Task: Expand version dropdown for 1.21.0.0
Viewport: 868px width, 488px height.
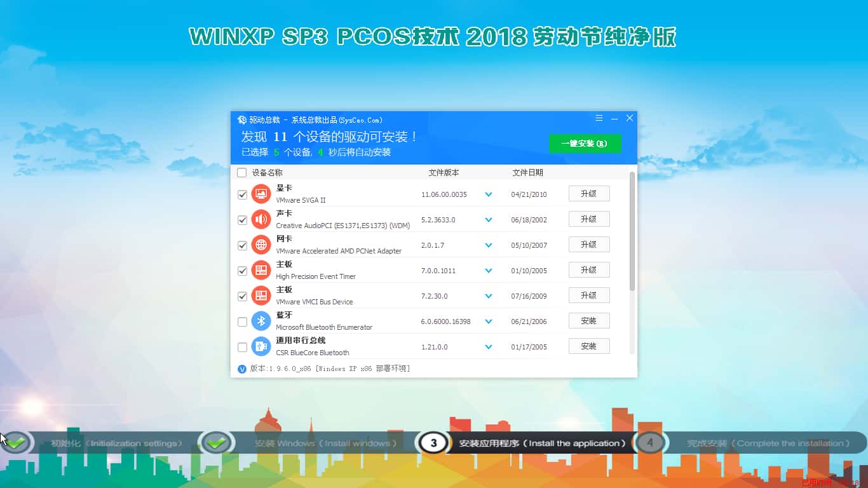Action: (x=489, y=347)
